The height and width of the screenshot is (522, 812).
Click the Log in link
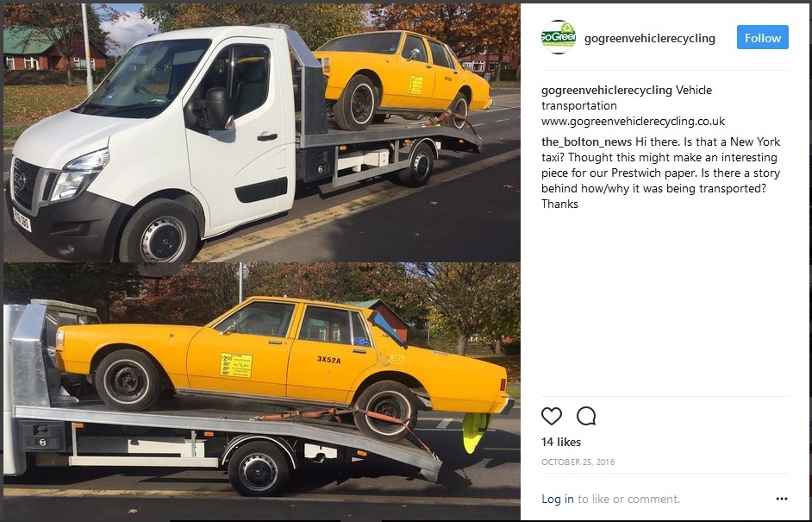557,499
